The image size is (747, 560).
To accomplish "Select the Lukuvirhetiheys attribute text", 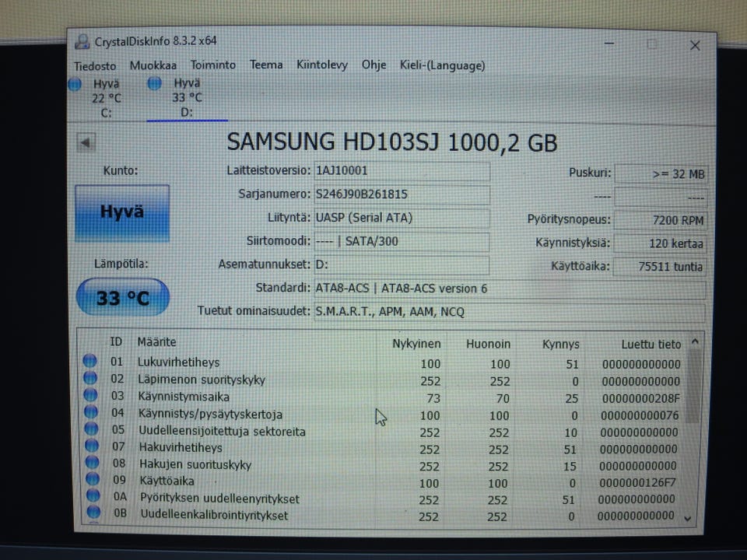I will coord(179,362).
